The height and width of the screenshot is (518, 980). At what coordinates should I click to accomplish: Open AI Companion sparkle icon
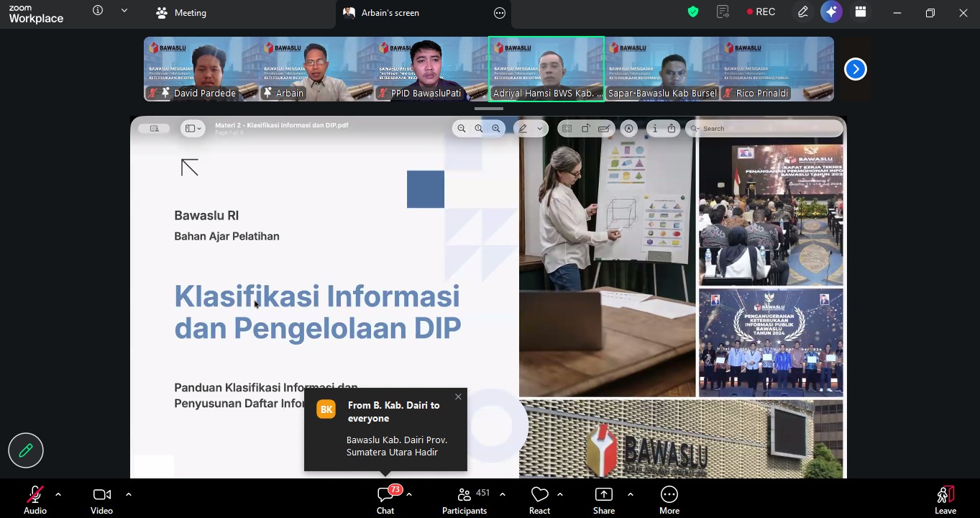[x=832, y=12]
